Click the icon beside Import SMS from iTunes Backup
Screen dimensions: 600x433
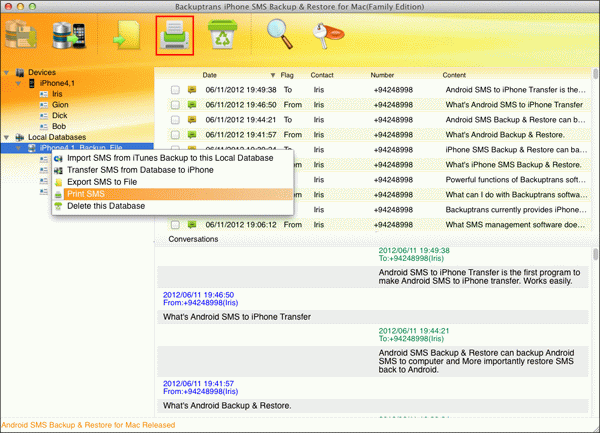tap(58, 158)
